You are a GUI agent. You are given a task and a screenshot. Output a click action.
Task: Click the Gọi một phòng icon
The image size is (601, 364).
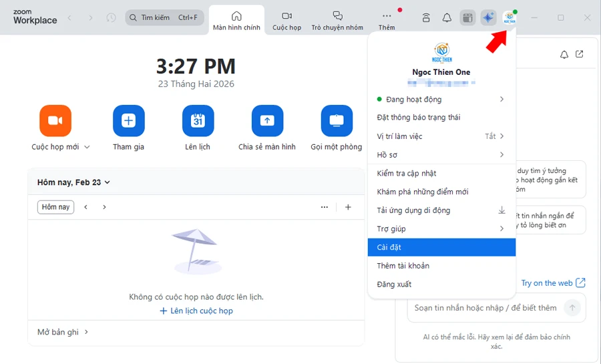pos(337,121)
